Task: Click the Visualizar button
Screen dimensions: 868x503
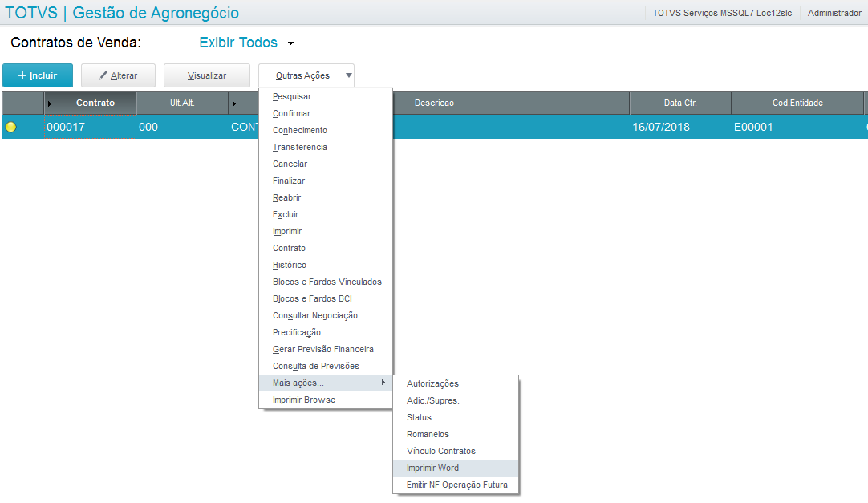Action: click(x=206, y=75)
